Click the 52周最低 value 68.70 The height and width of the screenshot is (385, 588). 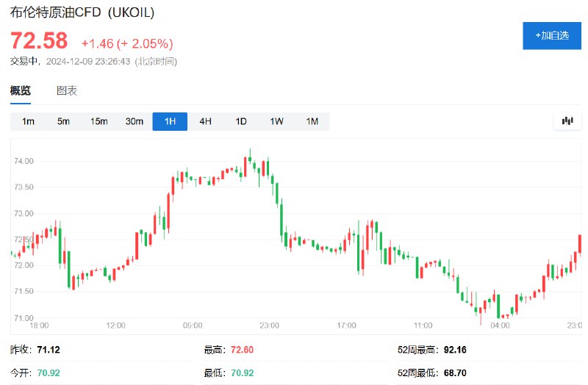click(455, 373)
